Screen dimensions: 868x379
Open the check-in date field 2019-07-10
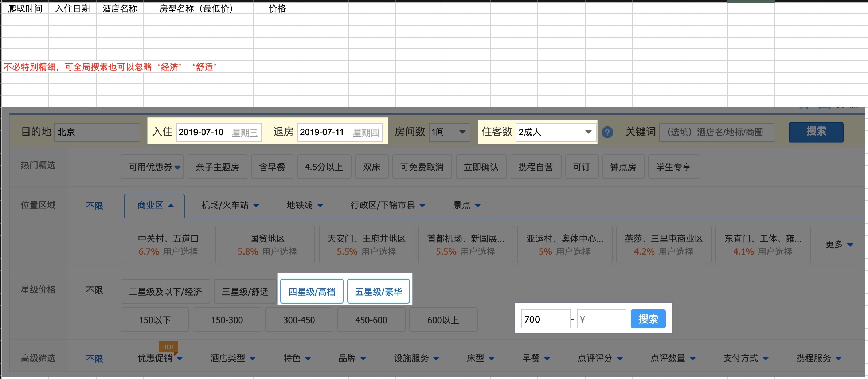pyautogui.click(x=219, y=132)
